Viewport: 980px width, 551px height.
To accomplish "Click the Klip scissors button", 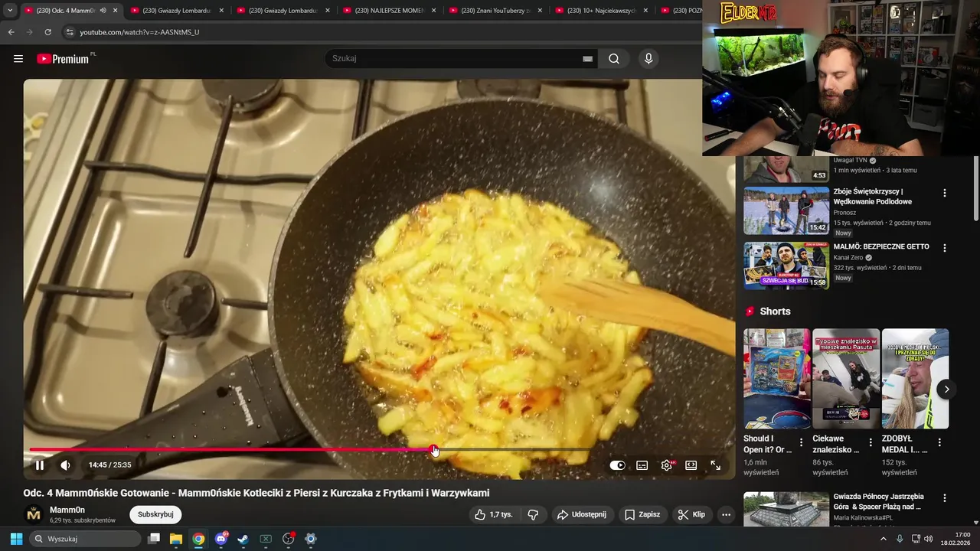I will click(x=691, y=514).
